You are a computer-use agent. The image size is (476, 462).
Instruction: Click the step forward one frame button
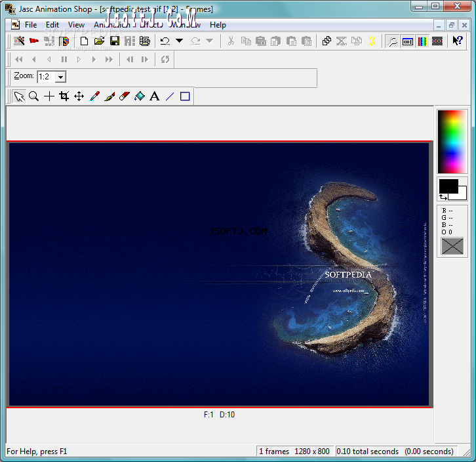[144, 60]
